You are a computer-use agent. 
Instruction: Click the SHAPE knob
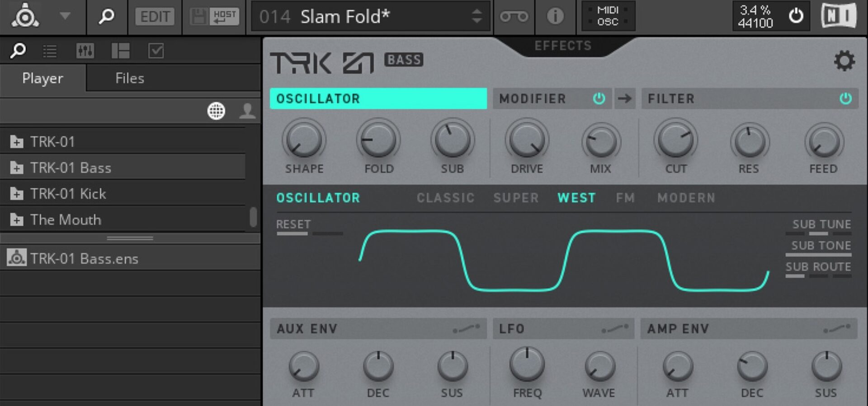(304, 140)
